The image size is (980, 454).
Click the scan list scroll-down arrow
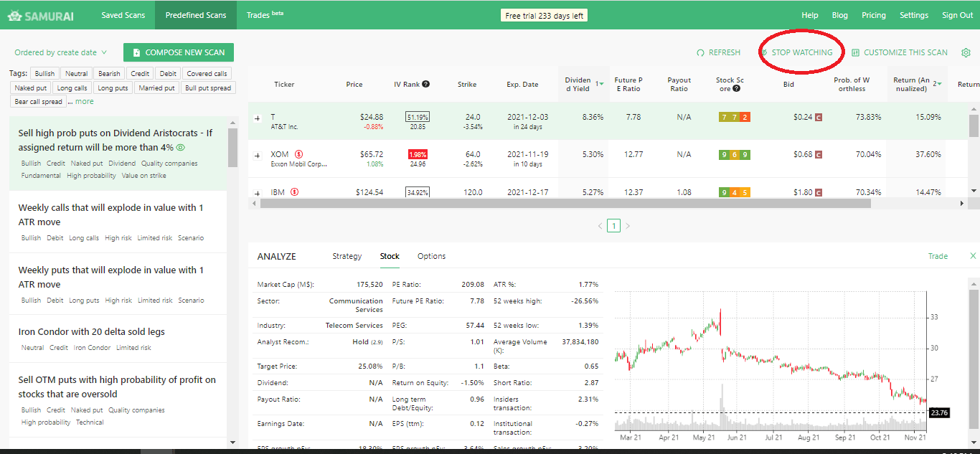click(232, 444)
